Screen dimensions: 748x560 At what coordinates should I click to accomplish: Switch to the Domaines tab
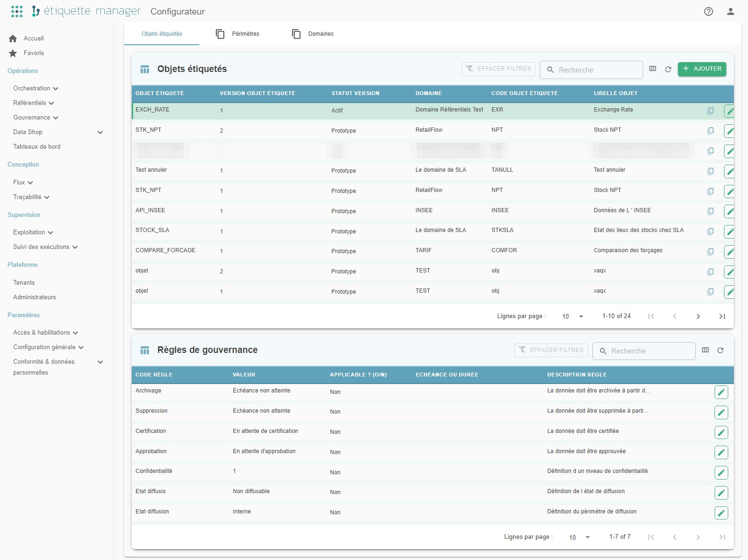(313, 34)
